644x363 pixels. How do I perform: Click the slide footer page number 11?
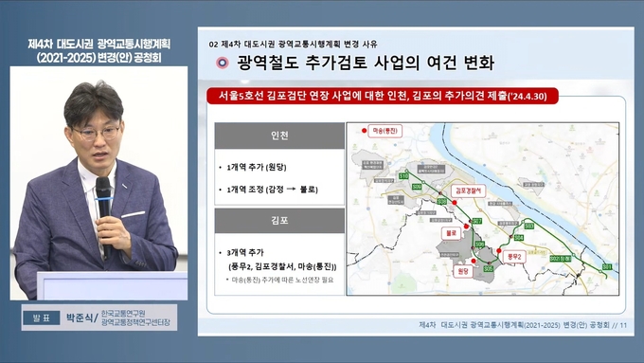click(623, 325)
